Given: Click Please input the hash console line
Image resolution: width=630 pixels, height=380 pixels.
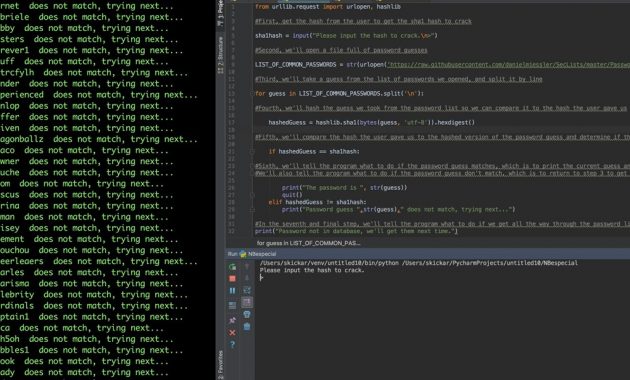Looking at the screenshot, I should tap(312, 270).
